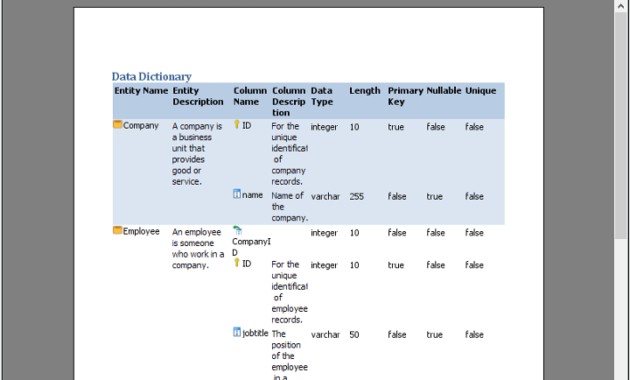This screenshot has height=380, width=630.
Task: Click the description ending 'employee records.'
Action: click(289, 292)
